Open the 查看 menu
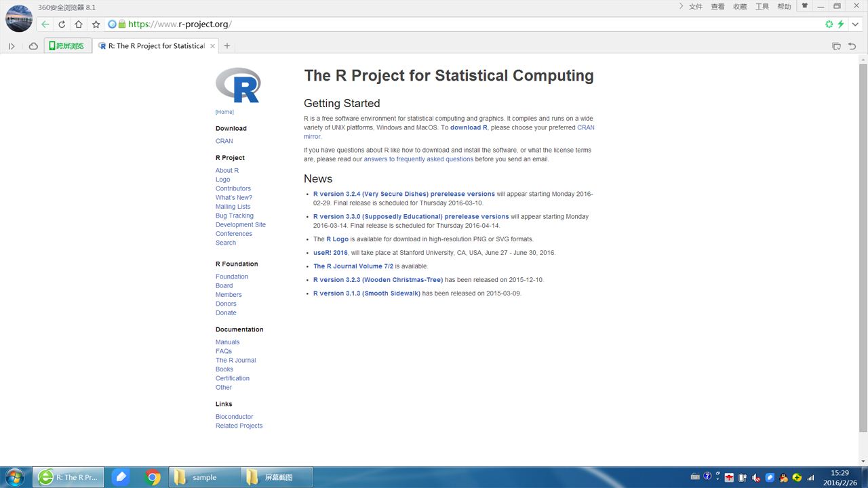 (717, 6)
